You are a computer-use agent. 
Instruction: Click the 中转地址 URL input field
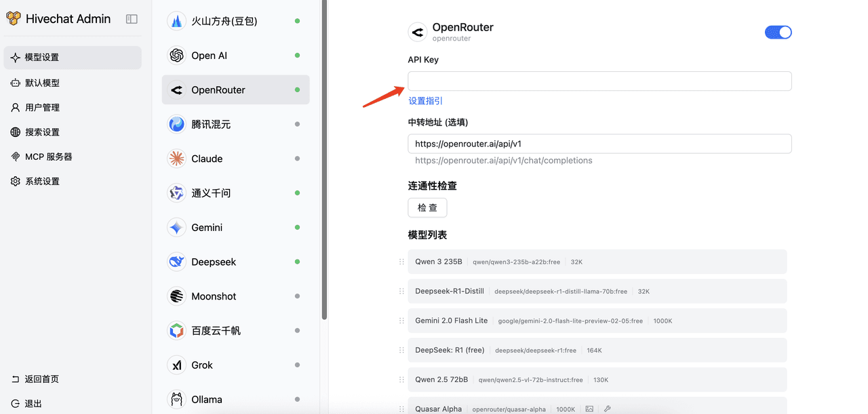[599, 144]
